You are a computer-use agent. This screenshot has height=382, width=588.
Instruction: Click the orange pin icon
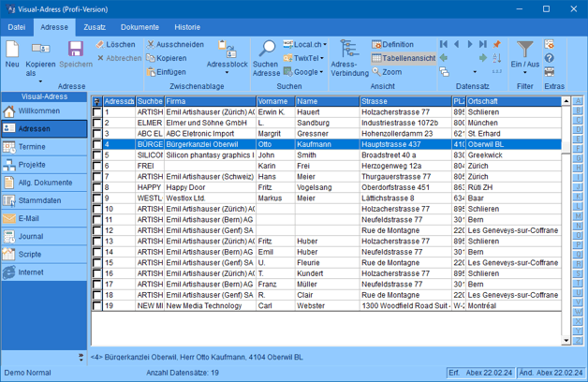click(497, 44)
